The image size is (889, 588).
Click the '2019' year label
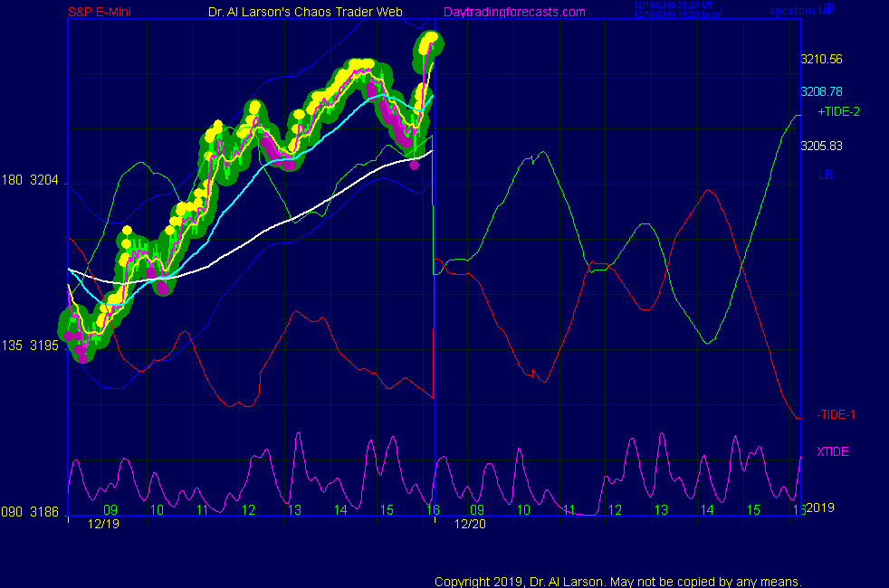(x=820, y=507)
